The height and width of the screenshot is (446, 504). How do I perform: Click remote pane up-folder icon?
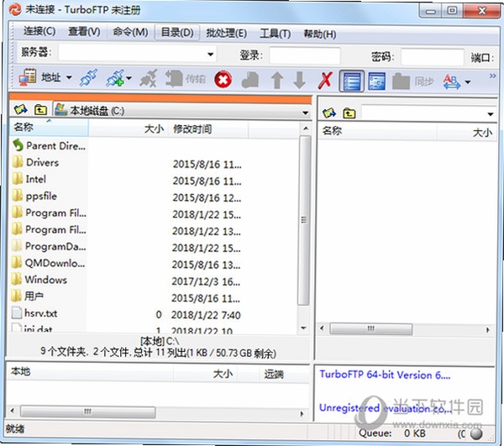click(x=349, y=113)
